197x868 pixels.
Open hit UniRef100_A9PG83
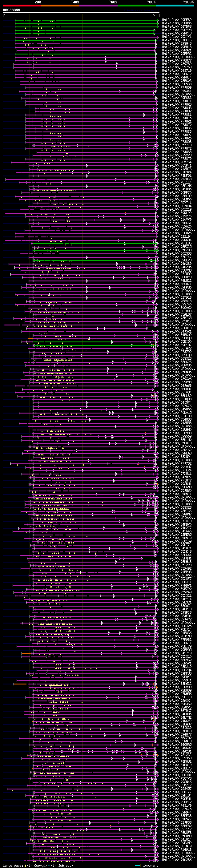(177, 98)
